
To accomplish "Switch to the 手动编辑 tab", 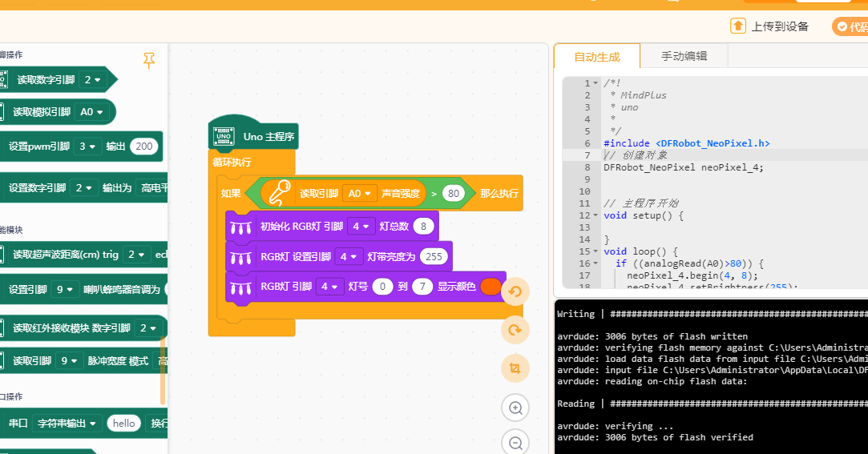I will 684,56.
